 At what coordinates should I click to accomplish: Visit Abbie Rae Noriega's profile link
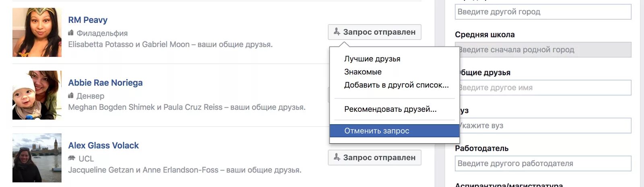[x=105, y=83]
